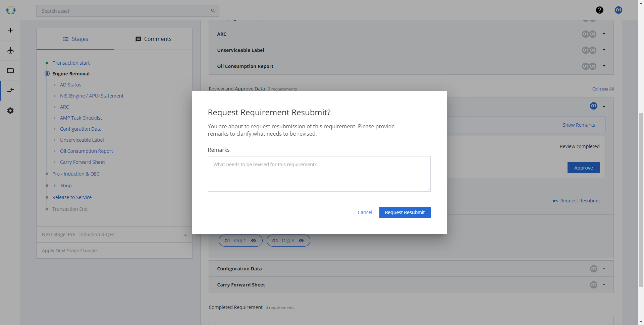Click the 01 badge on Configuration Data row
The width and height of the screenshot is (644, 325).
[593, 269]
